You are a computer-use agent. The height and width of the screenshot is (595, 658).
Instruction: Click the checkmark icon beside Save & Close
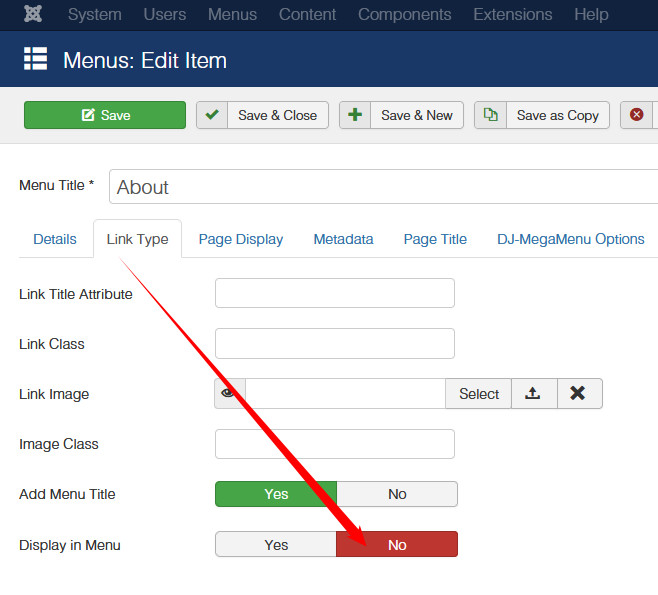click(212, 115)
